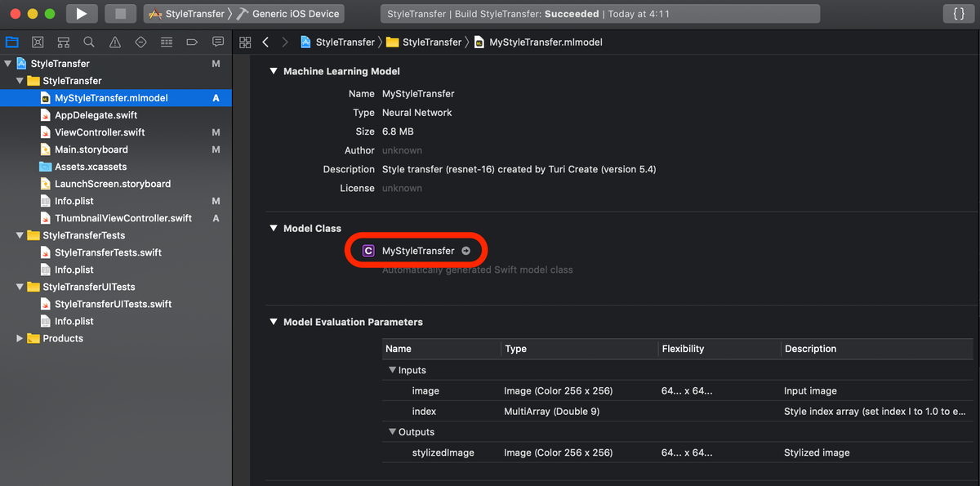Click arrow next to MyStyleTransfer class
Screen dimensions: 980x486
click(x=465, y=251)
